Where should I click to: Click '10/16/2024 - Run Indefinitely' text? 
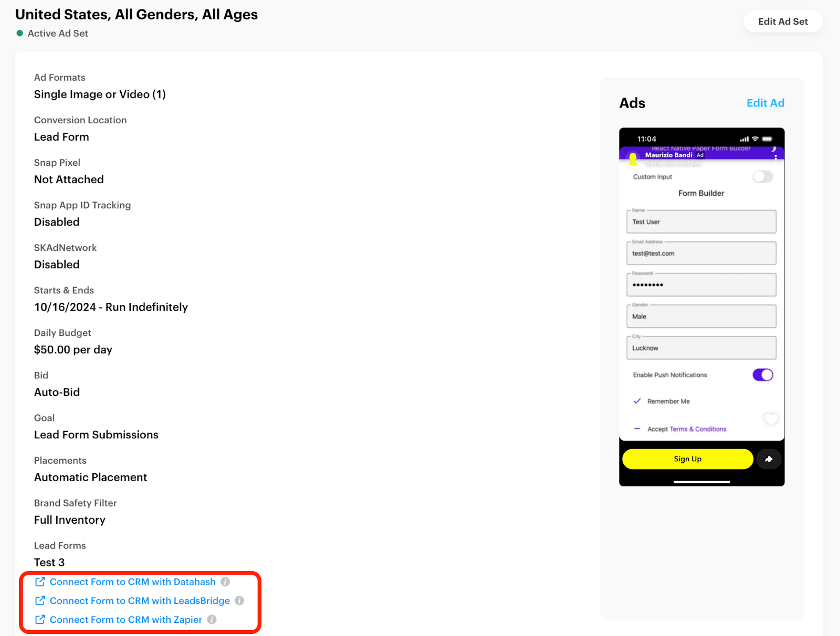[111, 307]
